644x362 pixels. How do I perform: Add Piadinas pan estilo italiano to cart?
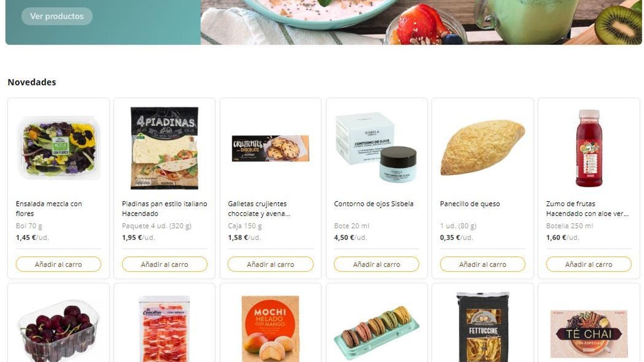coord(165,264)
